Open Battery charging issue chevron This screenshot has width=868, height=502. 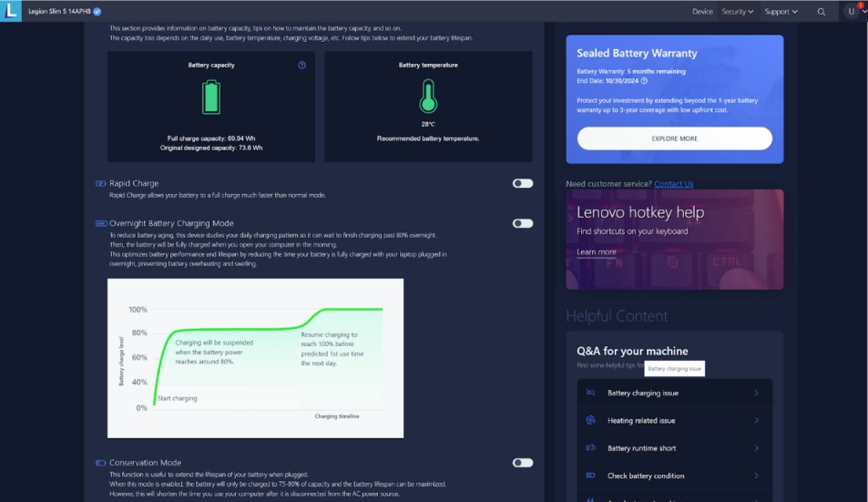click(x=756, y=393)
